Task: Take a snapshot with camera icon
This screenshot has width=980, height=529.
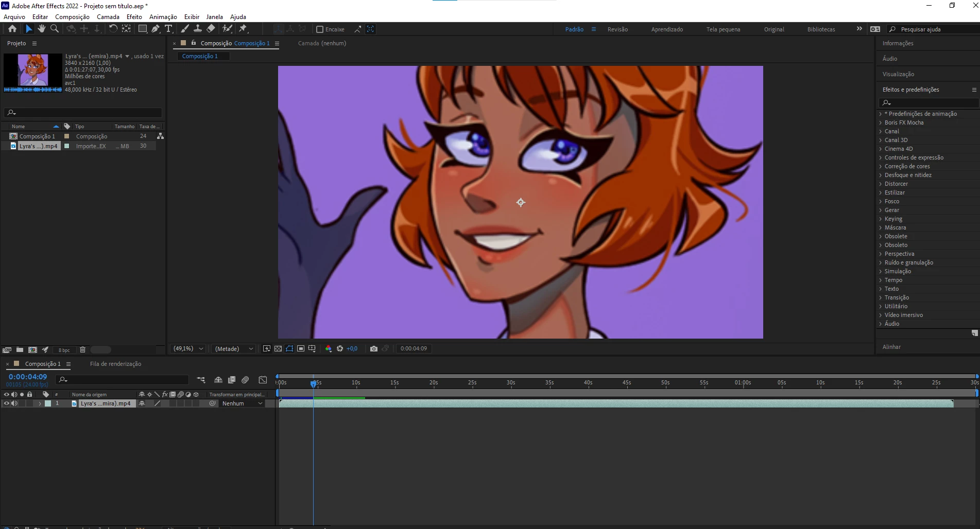Action: click(x=374, y=349)
